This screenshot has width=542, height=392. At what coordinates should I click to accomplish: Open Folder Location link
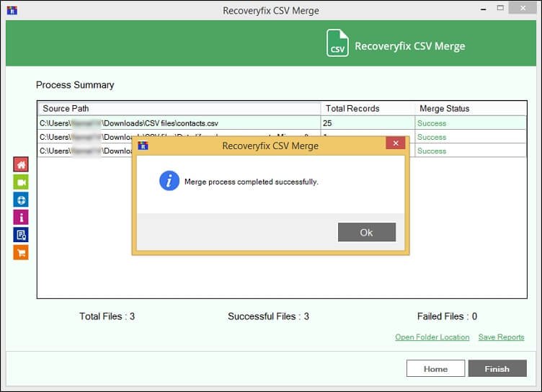click(x=432, y=337)
